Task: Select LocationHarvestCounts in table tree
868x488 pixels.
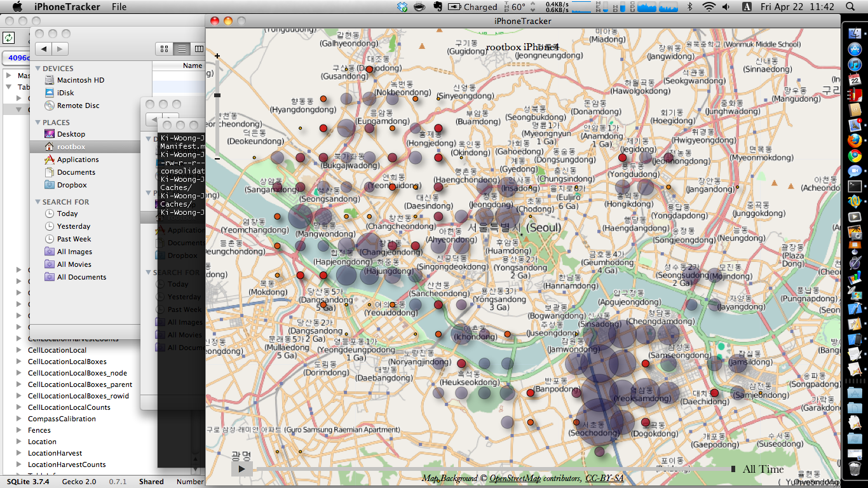Action: click(67, 464)
